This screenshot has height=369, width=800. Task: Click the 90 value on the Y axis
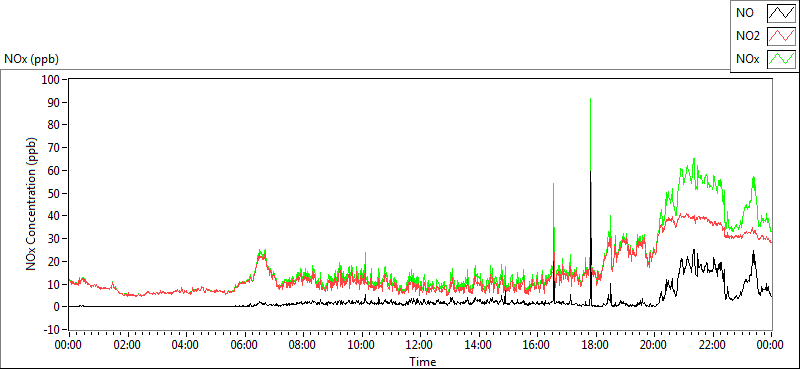tap(55, 103)
